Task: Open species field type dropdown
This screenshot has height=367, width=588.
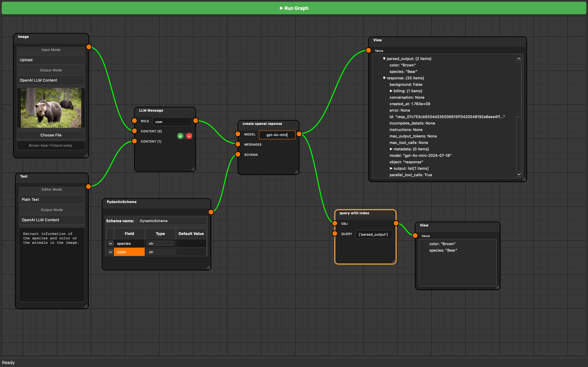Action: coord(160,243)
